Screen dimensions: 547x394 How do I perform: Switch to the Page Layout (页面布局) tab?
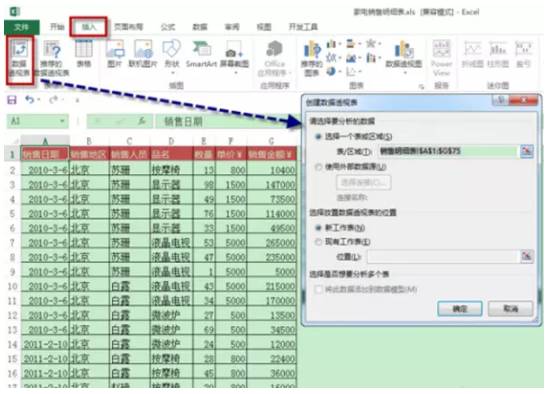(x=129, y=27)
